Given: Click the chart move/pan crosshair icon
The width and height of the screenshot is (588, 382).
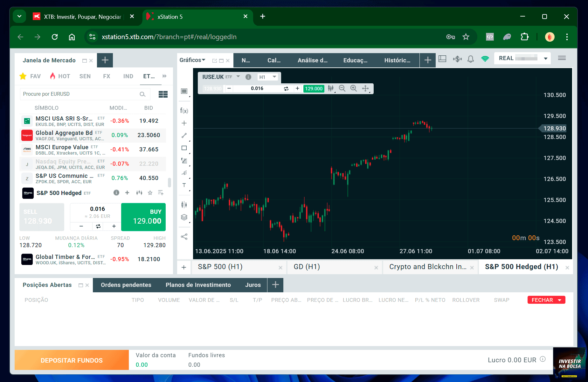Looking at the screenshot, I should 365,88.
